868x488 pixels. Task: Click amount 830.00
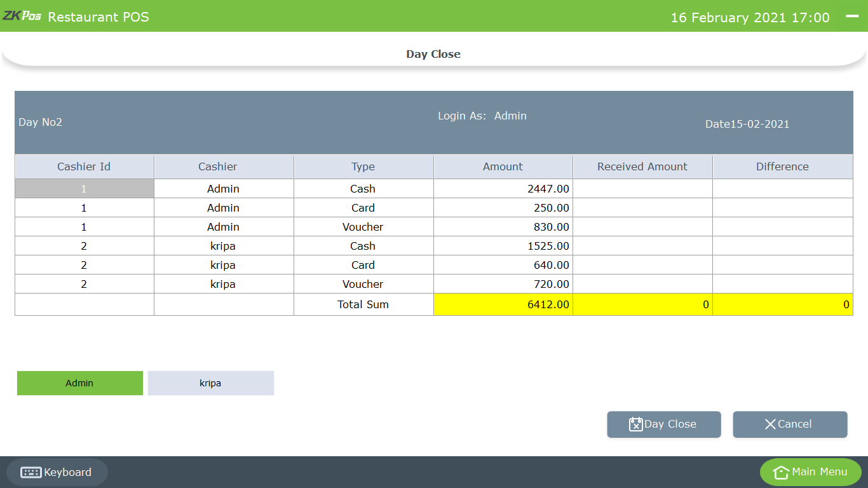click(x=552, y=227)
